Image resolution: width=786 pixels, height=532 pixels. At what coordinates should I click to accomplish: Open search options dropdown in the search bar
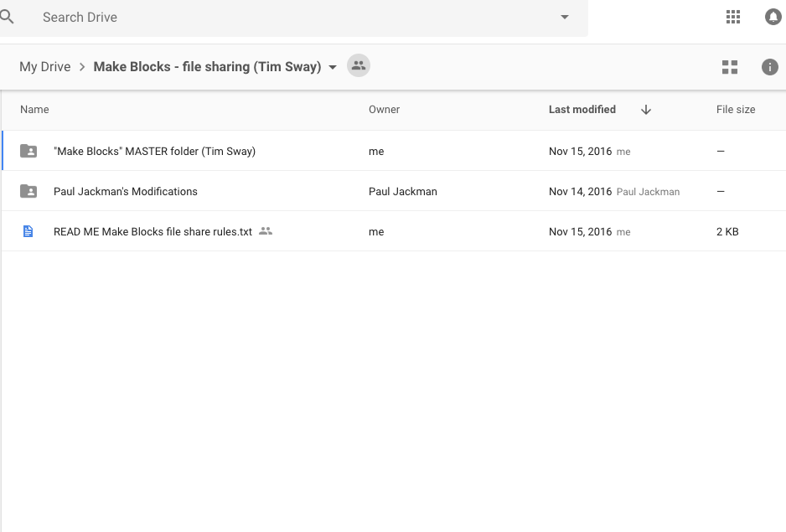[564, 17]
